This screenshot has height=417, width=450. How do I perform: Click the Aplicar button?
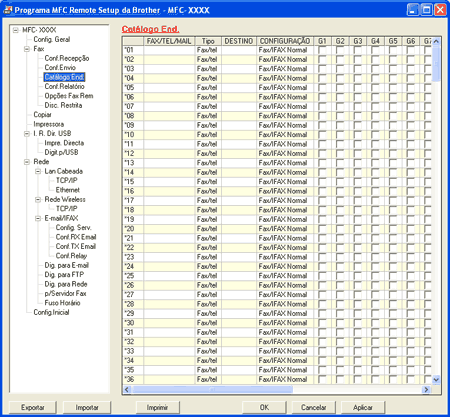[x=363, y=407]
